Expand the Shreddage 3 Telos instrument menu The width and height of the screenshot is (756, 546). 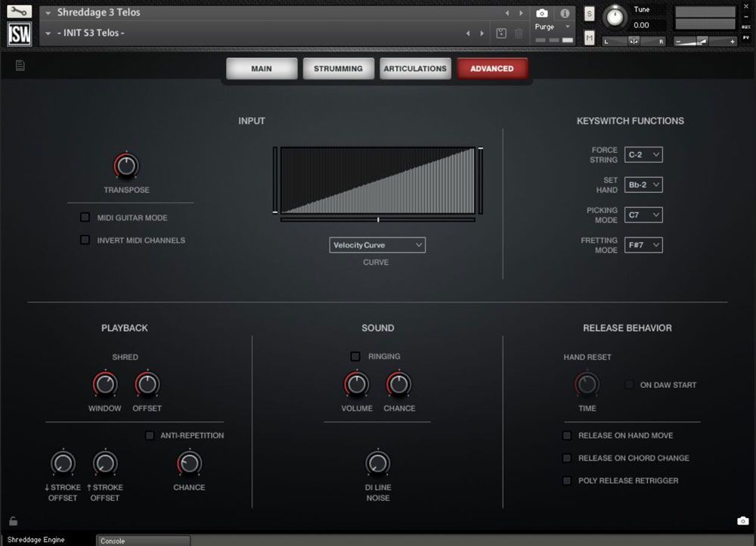pyautogui.click(x=48, y=13)
